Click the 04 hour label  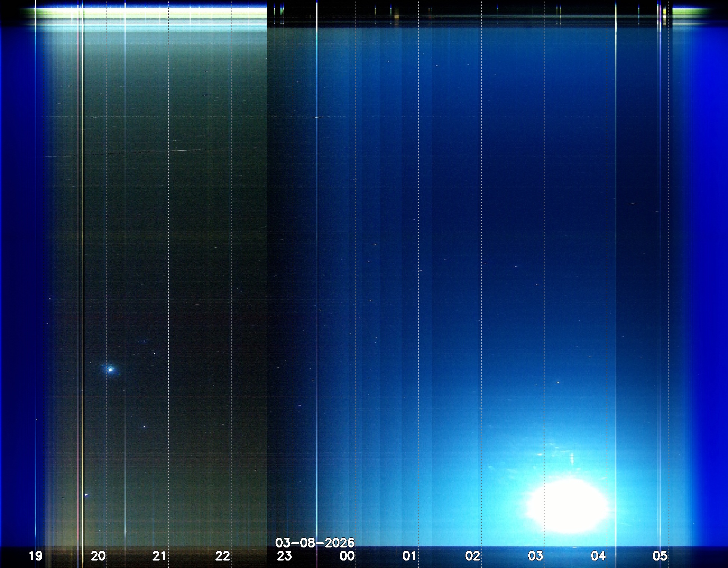click(x=598, y=556)
